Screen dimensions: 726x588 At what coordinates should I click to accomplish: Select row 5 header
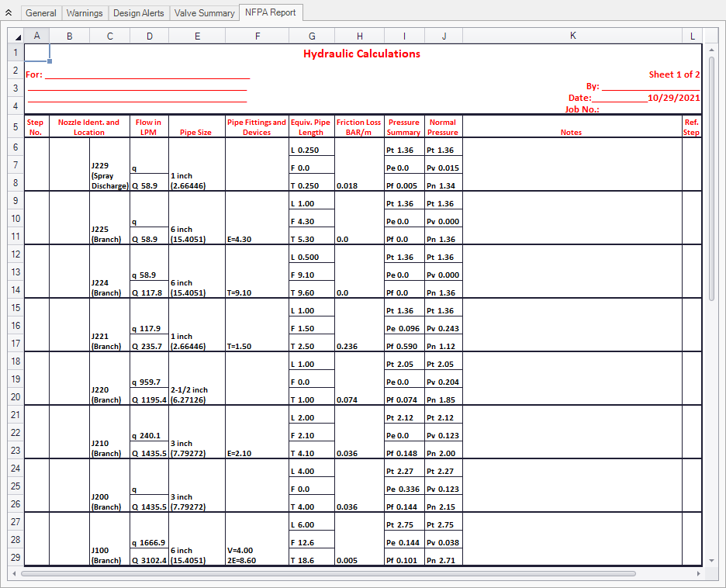pyautogui.click(x=15, y=127)
